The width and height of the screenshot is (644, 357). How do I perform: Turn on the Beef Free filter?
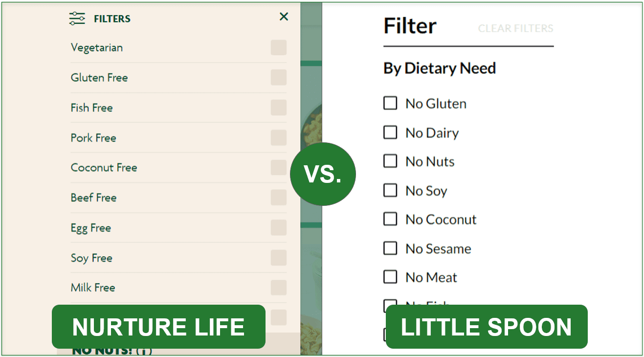(278, 198)
